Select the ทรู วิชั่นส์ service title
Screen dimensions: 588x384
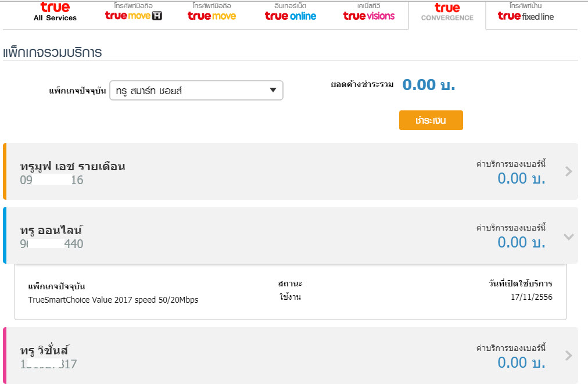pos(44,350)
